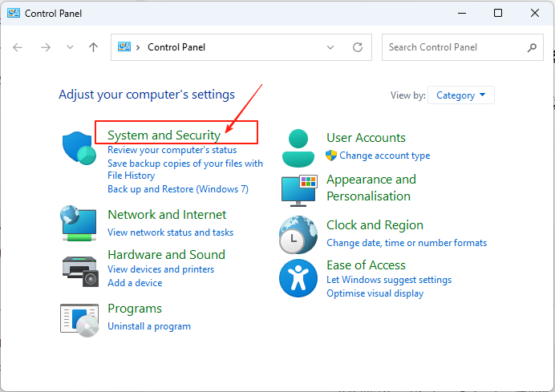Click Change account type
The height and width of the screenshot is (392, 555).
(385, 156)
